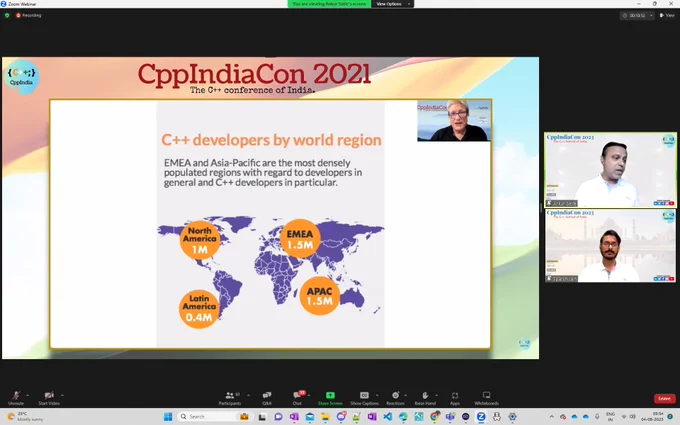The image size is (680, 425).
Task: Open the Participants panel
Action: point(230,397)
